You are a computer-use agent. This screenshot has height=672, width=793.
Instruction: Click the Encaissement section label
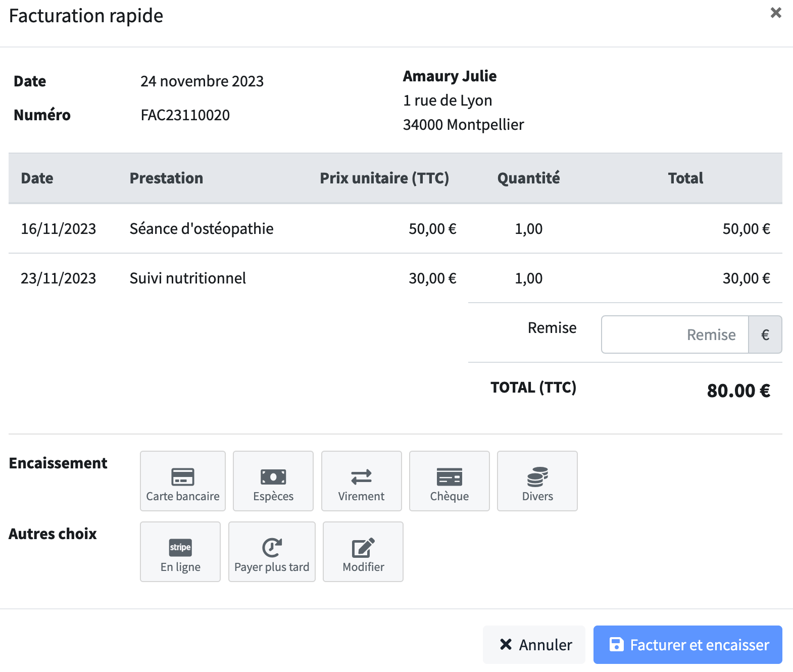(58, 463)
